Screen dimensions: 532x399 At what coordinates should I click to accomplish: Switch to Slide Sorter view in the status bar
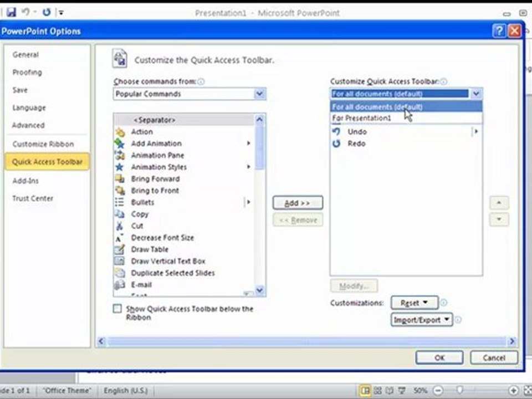[377, 391]
